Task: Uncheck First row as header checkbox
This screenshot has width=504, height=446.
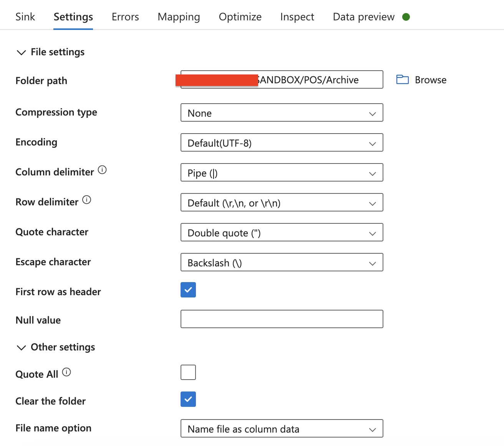Action: (x=188, y=290)
